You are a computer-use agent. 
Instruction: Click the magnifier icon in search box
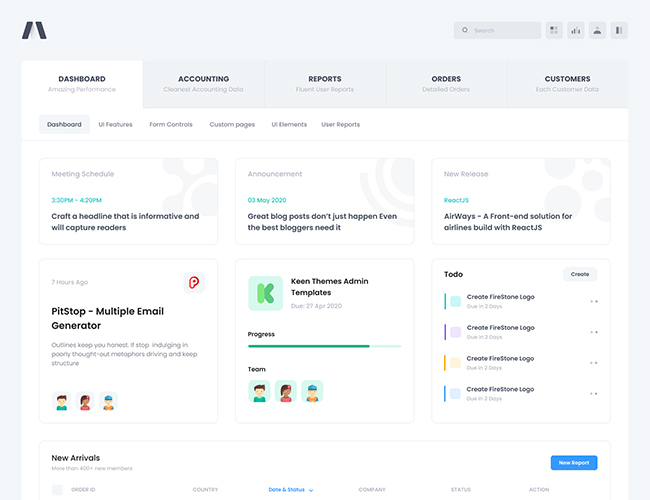click(465, 30)
